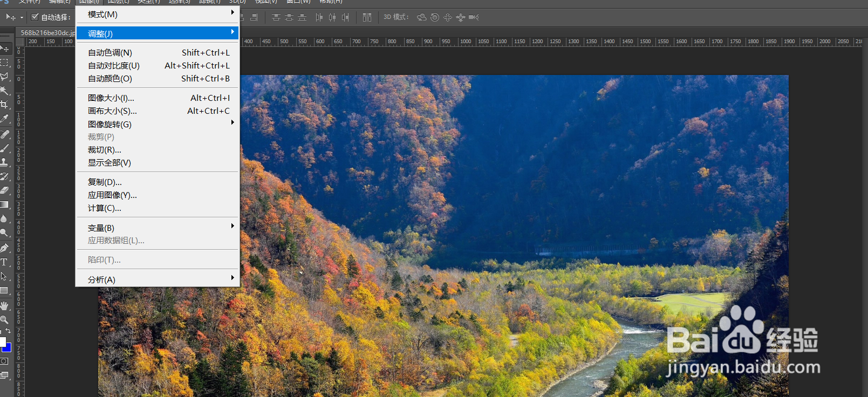868x397 pixels.
Task: Choose 计算(C)... menu entry
Action: click(158, 208)
